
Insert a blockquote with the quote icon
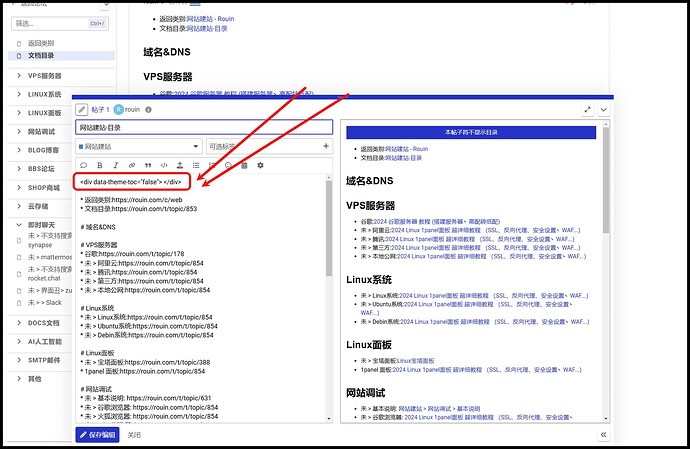148,165
